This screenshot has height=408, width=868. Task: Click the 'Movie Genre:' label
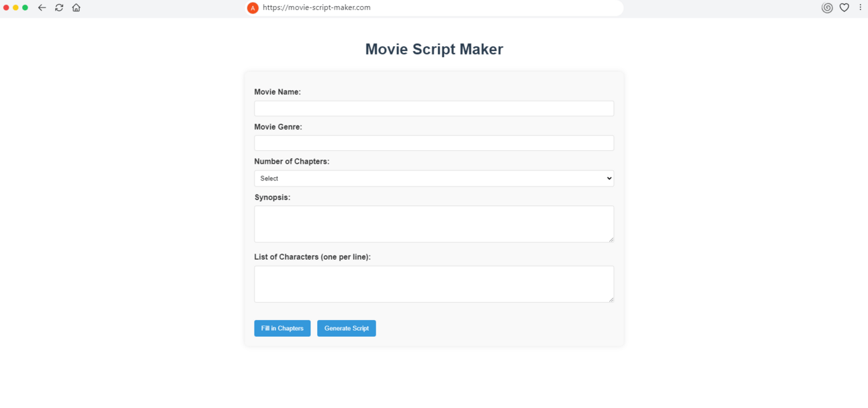click(x=278, y=127)
